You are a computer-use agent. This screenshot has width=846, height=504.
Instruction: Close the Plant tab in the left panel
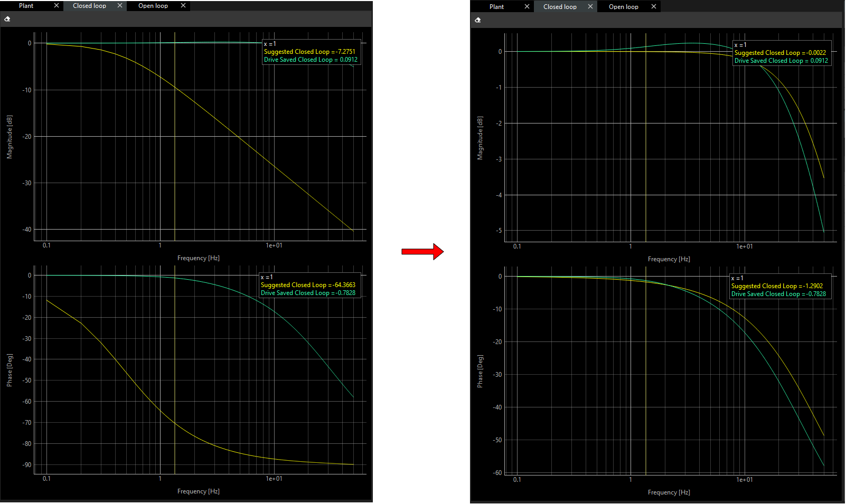[x=57, y=6]
